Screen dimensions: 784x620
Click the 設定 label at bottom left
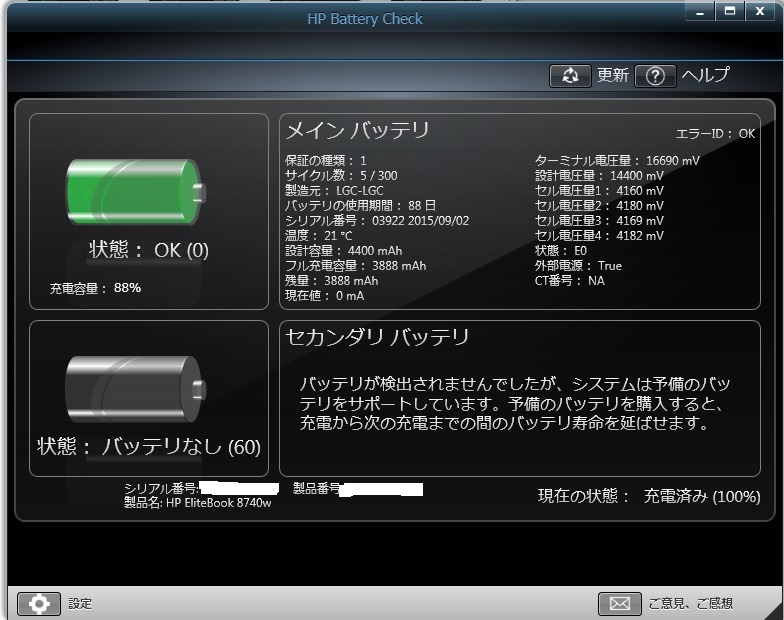pos(80,604)
